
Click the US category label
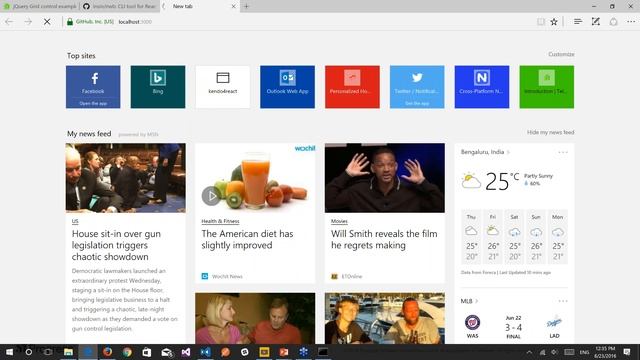[x=75, y=221]
